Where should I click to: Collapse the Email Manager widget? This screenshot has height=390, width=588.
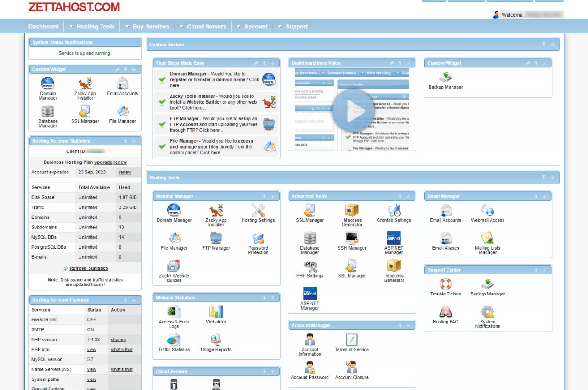(x=536, y=196)
